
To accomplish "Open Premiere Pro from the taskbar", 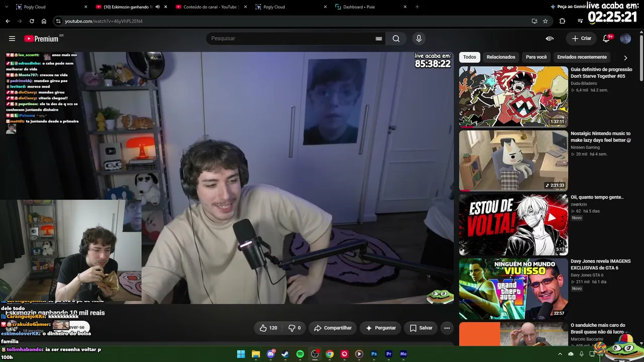I will [x=388, y=354].
